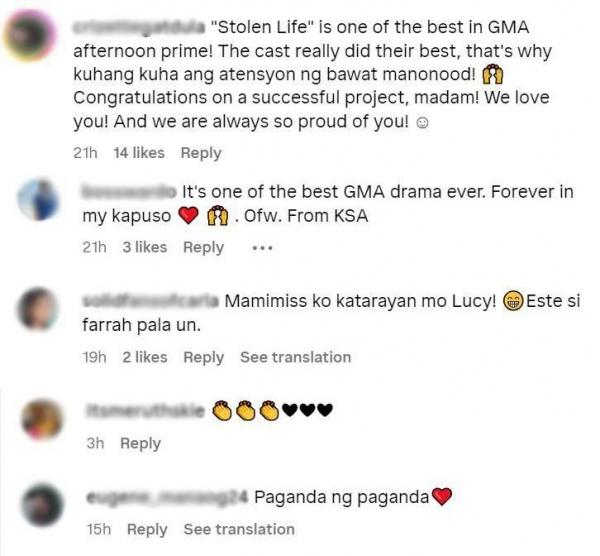Screen dimensions: 600x556
Task: Open the three-dots menu on the KSA comment
Action: pos(262,248)
